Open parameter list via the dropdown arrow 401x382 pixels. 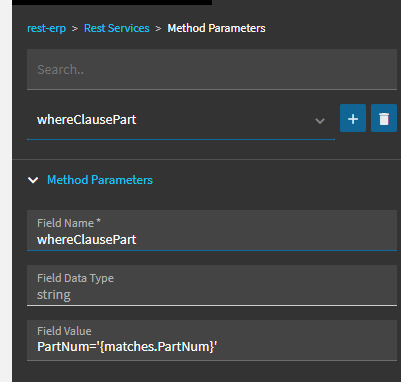pos(320,120)
